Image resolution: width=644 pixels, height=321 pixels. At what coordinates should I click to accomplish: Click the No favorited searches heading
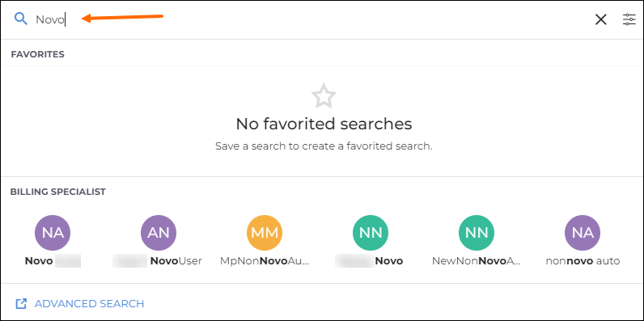[x=324, y=124]
